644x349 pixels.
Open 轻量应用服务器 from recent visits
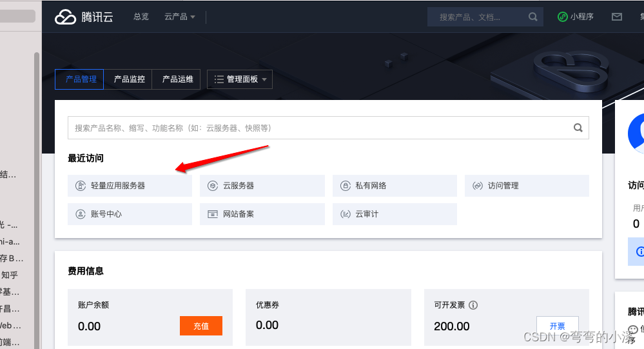coord(130,186)
